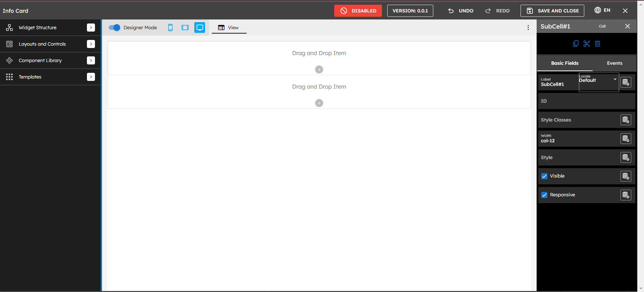Click the Layouts and Controls icon
The height and width of the screenshot is (292, 644).
click(x=9, y=44)
